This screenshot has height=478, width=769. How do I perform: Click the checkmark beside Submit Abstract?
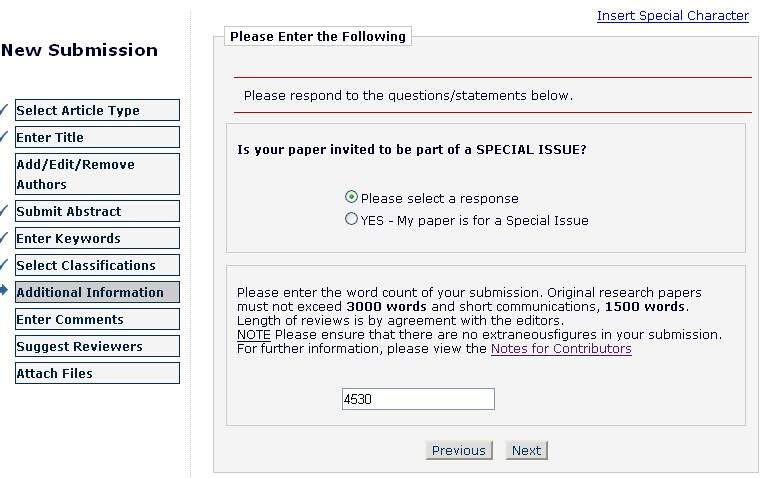4,210
